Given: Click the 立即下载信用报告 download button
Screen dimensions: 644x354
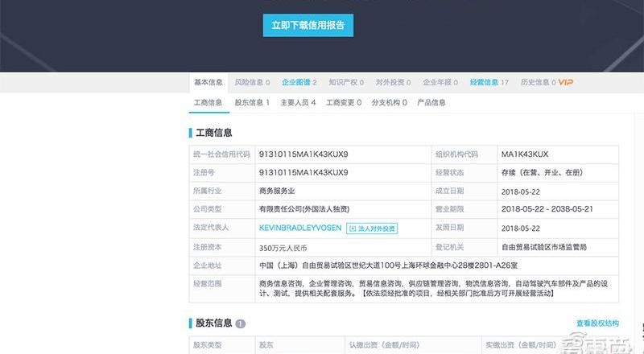Looking at the screenshot, I should (x=308, y=25).
